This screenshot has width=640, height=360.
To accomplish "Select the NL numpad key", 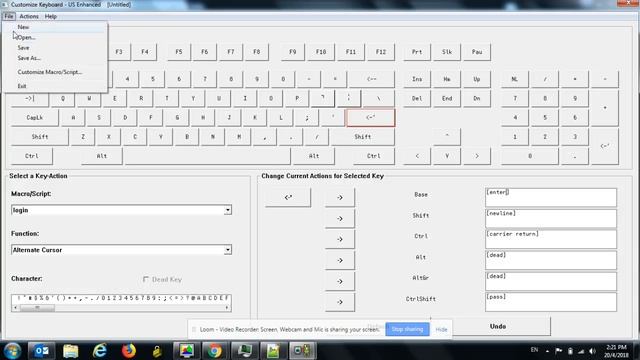I will [515, 79].
